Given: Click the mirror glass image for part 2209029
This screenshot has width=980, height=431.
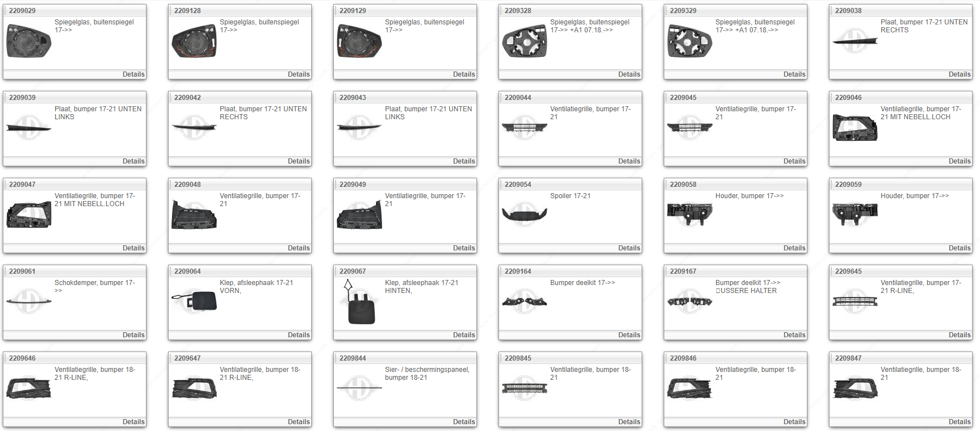Looking at the screenshot, I should click(x=28, y=41).
